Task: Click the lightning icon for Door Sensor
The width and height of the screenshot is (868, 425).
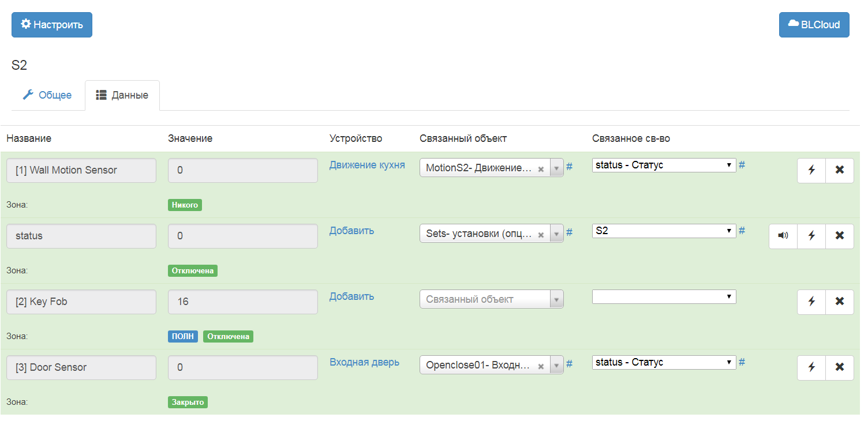Action: [811, 367]
